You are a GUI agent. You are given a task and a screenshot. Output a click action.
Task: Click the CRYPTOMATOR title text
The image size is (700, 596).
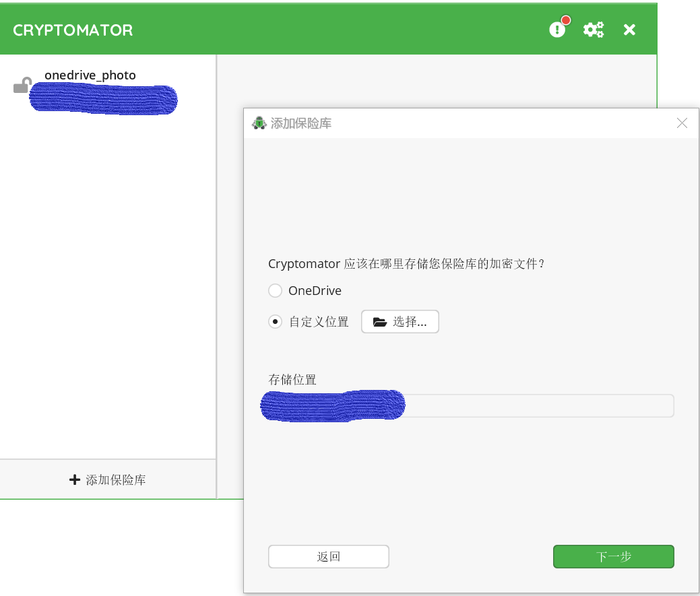click(73, 30)
